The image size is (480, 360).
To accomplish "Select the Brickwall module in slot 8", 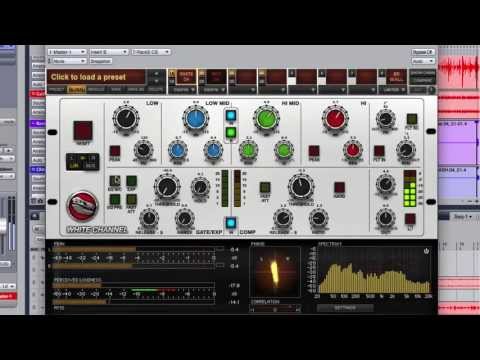I will pyautogui.click(x=396, y=77).
